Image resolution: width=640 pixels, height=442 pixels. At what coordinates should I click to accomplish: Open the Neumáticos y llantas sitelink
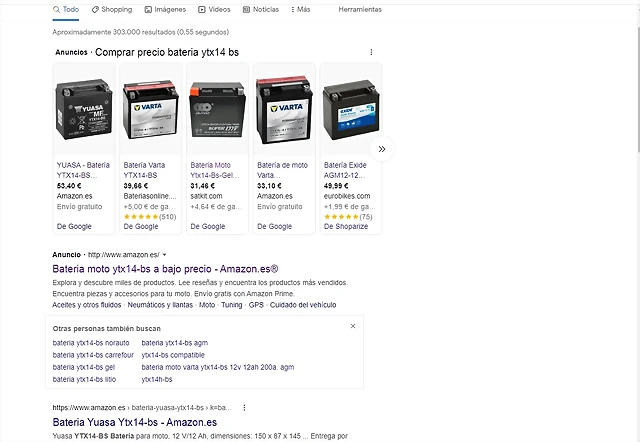(160, 305)
